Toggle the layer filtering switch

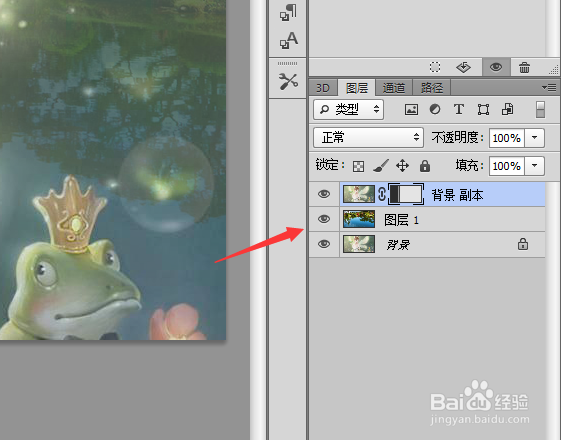(540, 109)
